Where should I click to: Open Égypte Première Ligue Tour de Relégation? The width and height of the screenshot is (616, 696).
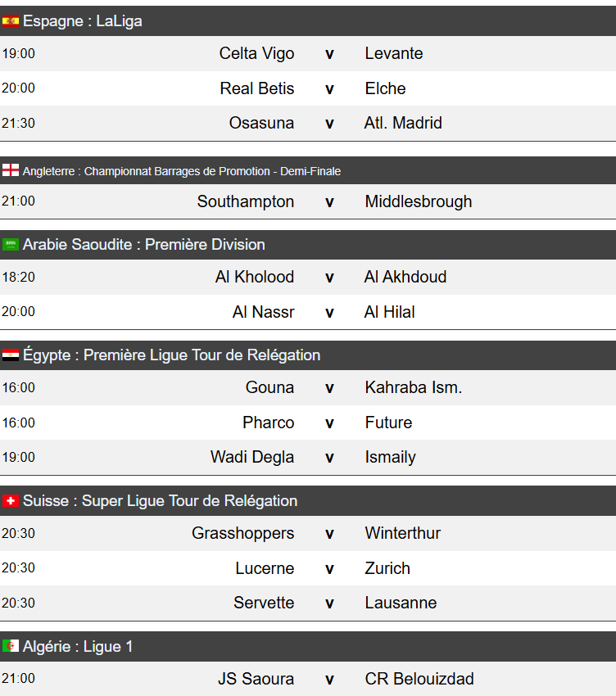pyautogui.click(x=308, y=355)
